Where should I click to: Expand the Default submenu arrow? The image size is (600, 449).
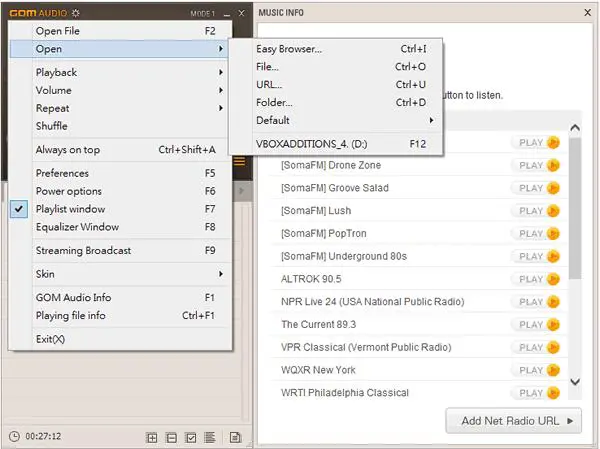point(431,120)
